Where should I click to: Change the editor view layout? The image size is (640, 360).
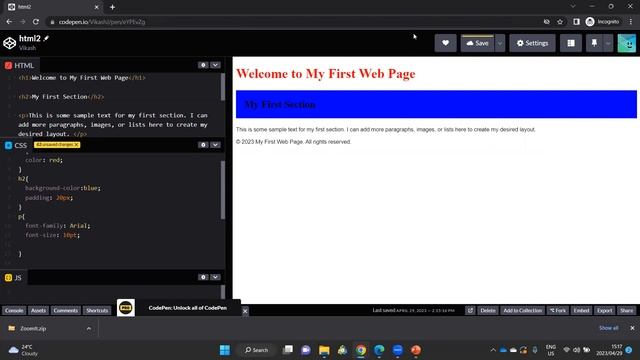click(571, 43)
